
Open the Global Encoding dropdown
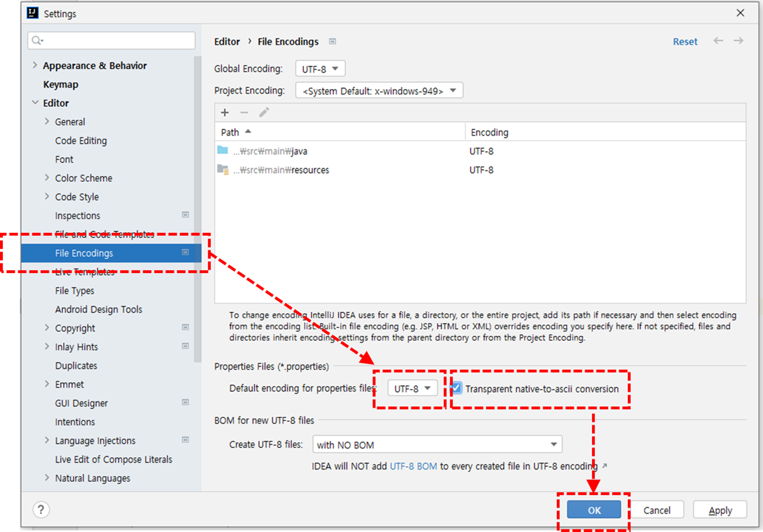pos(320,69)
